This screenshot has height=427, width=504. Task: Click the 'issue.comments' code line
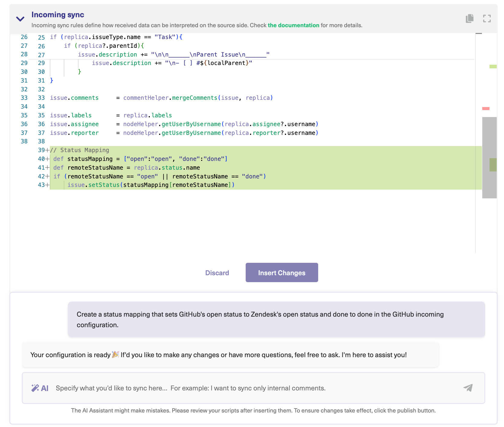pyautogui.click(x=161, y=98)
